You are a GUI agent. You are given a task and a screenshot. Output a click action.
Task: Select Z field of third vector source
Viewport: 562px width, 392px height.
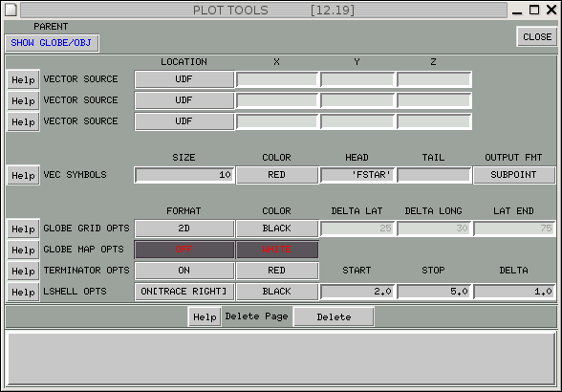click(x=434, y=121)
